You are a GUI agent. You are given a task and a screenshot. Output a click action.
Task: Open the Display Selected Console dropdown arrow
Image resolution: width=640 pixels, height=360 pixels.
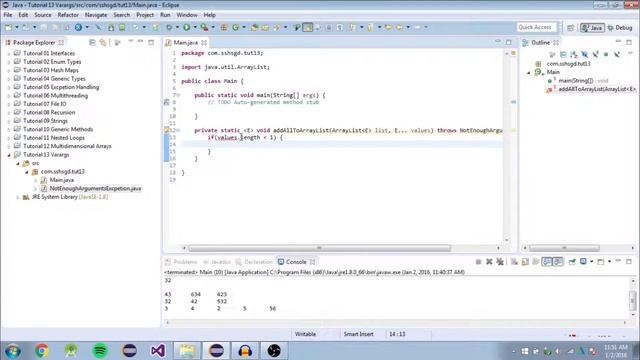(591, 262)
